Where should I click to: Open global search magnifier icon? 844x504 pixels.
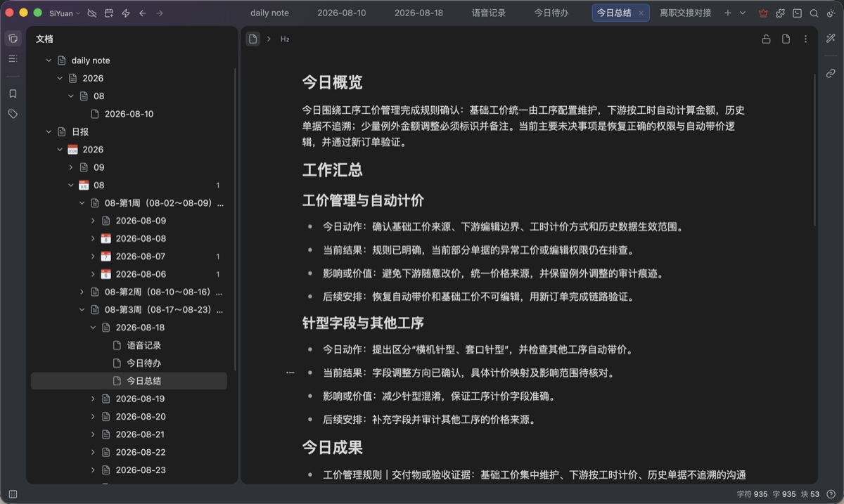tap(814, 13)
